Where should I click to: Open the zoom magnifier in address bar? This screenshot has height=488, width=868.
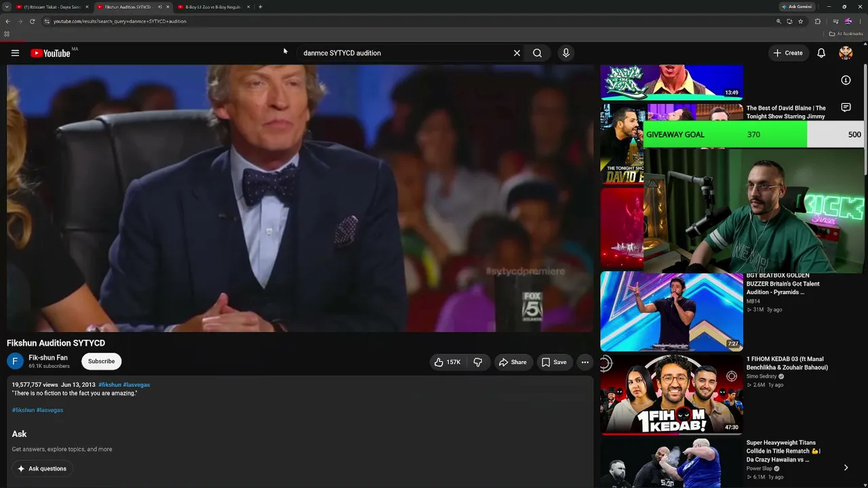tap(778, 21)
